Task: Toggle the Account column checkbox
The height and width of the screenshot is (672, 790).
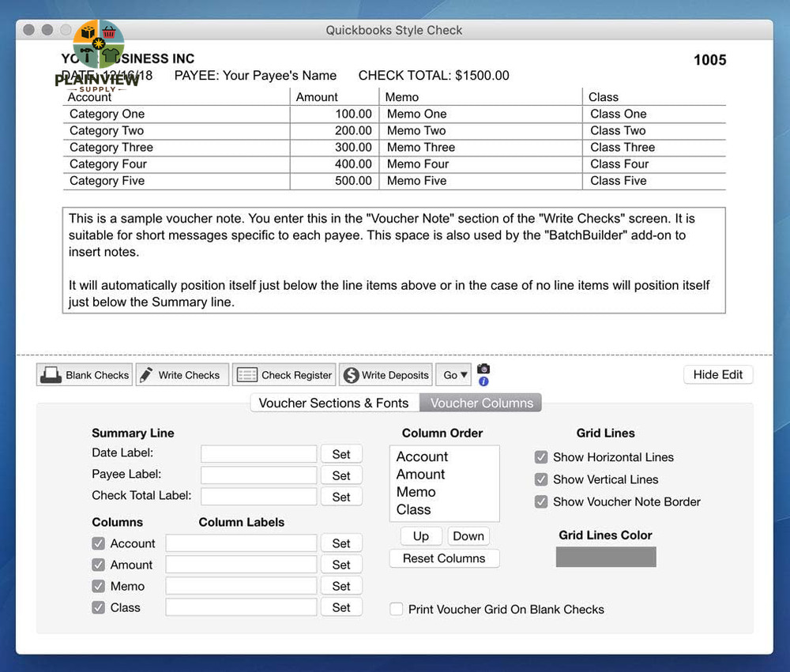Action: (x=99, y=543)
